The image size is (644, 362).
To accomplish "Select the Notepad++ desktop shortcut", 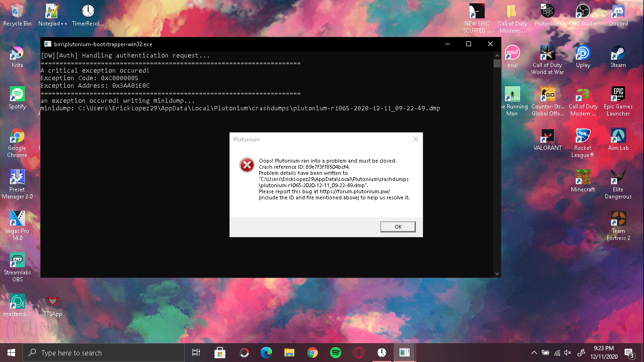I will (x=53, y=16).
